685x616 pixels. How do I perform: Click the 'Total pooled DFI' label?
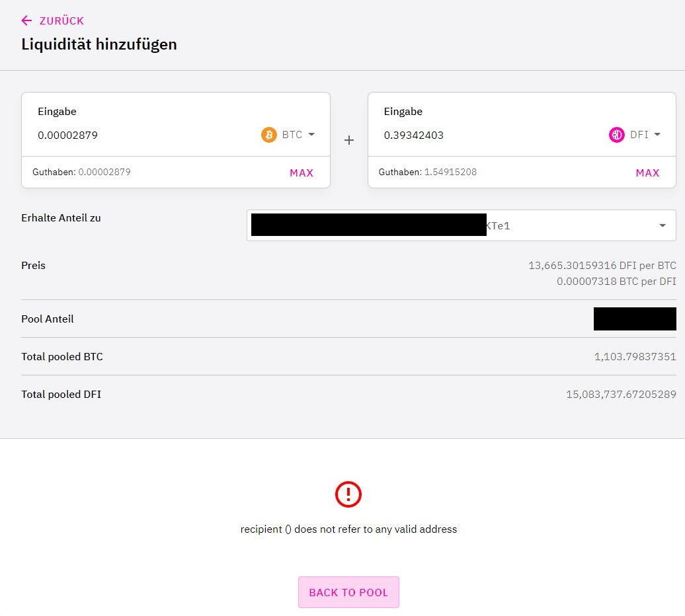click(61, 394)
